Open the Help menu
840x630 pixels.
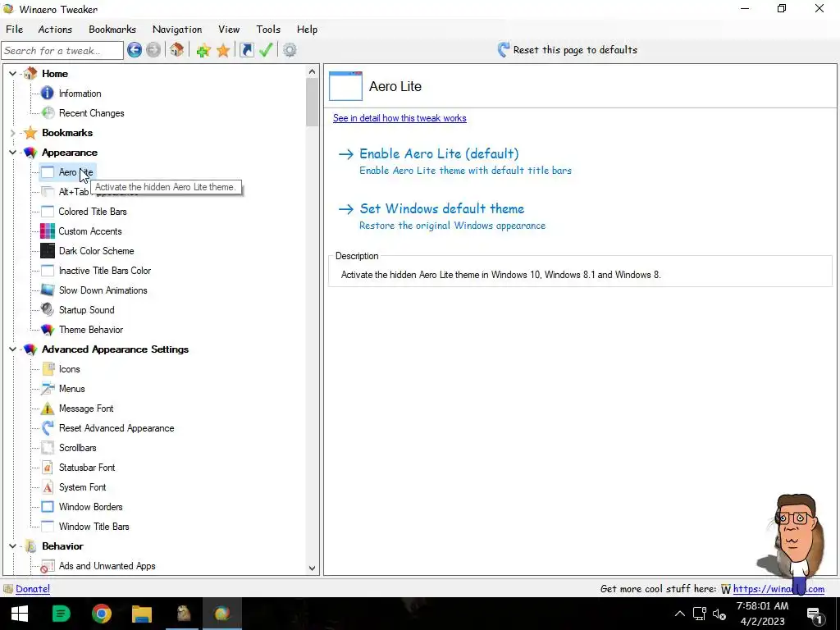coord(307,30)
